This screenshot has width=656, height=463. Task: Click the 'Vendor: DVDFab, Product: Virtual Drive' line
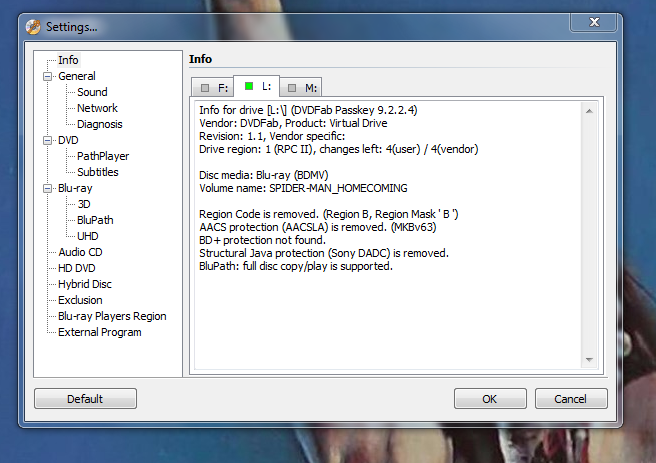click(x=293, y=123)
